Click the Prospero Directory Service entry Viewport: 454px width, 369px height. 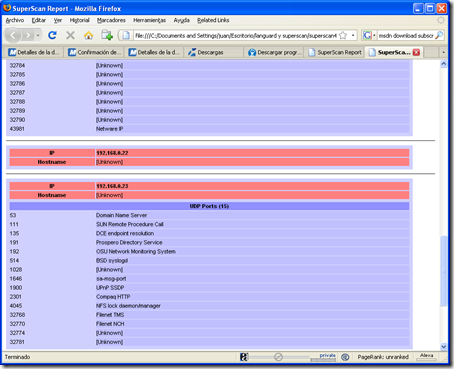[x=129, y=242]
